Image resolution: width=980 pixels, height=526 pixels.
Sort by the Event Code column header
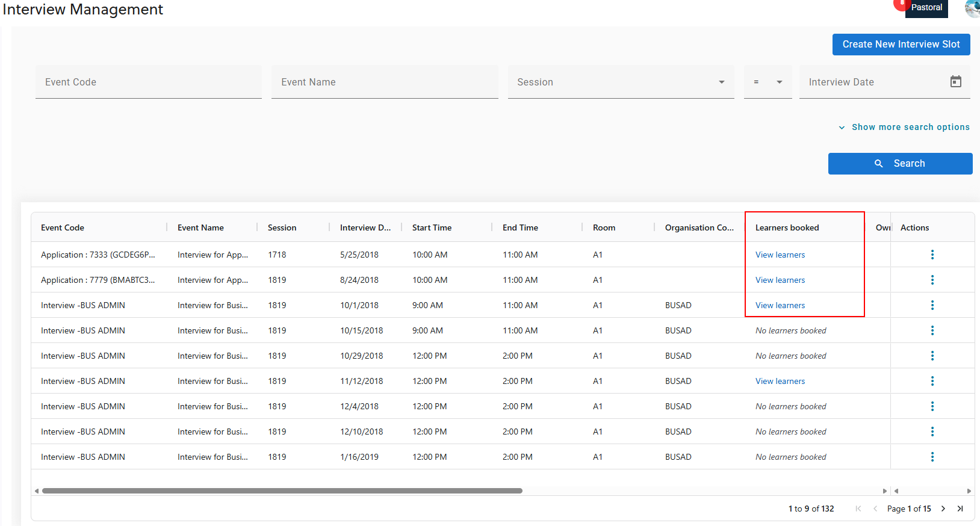coord(63,227)
